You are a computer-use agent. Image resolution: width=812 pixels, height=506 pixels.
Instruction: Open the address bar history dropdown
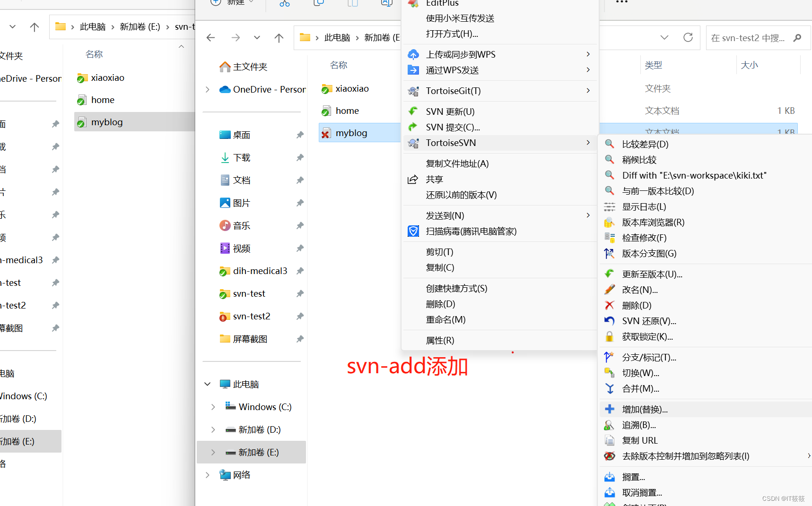coord(664,37)
